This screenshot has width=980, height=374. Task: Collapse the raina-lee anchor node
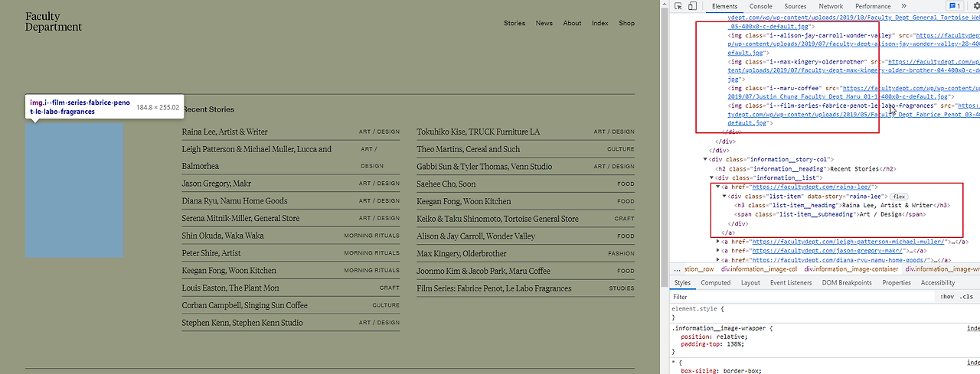pos(718,187)
